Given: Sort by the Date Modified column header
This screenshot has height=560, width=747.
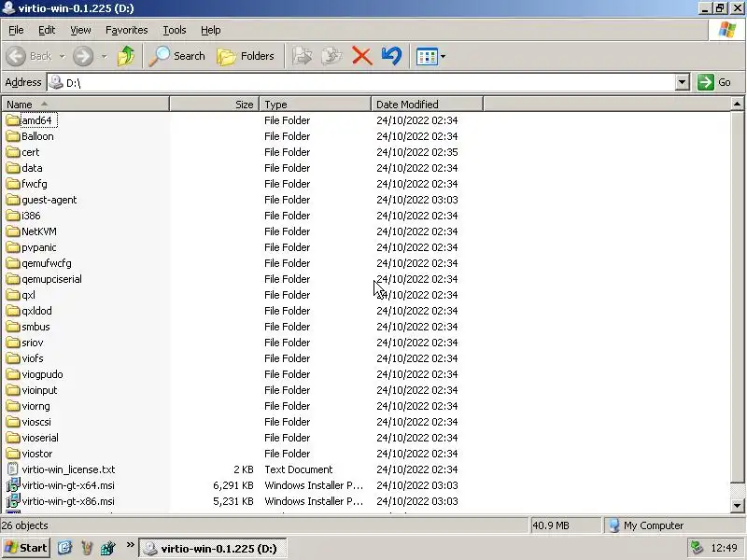Looking at the screenshot, I should point(427,105).
